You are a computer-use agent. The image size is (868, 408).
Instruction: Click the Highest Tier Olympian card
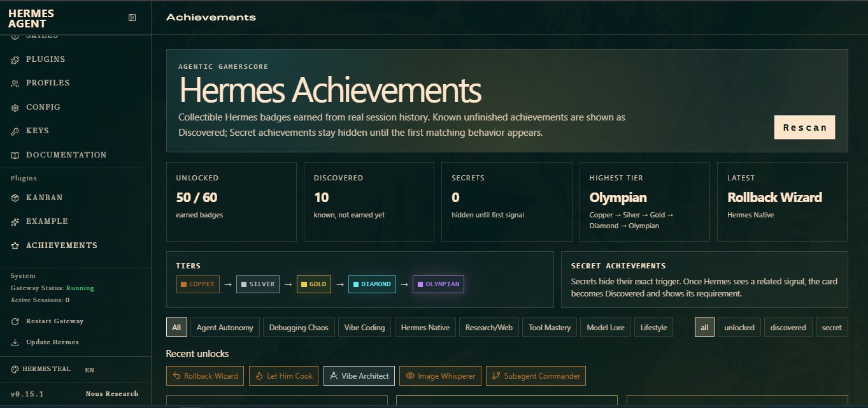pos(644,201)
